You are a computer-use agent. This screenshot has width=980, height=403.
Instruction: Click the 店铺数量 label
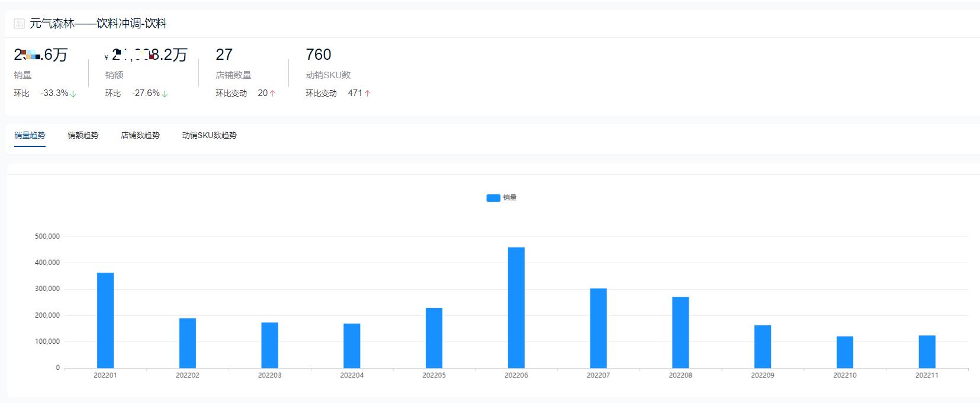(233, 75)
